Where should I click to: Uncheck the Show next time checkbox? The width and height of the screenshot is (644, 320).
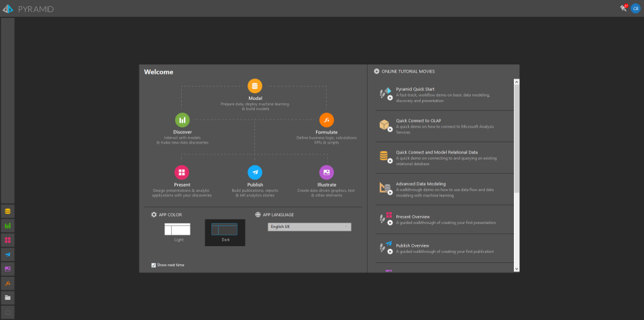point(154,265)
